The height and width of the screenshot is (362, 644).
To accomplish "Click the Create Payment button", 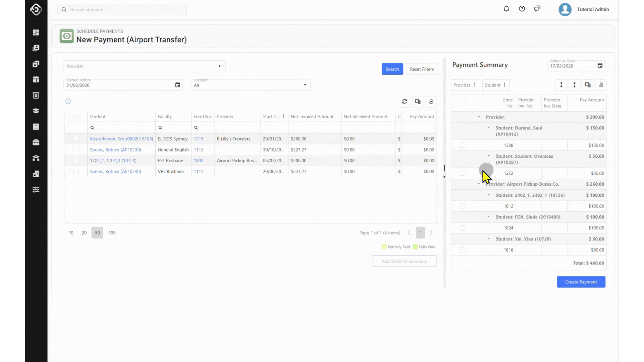I will 581,282.
